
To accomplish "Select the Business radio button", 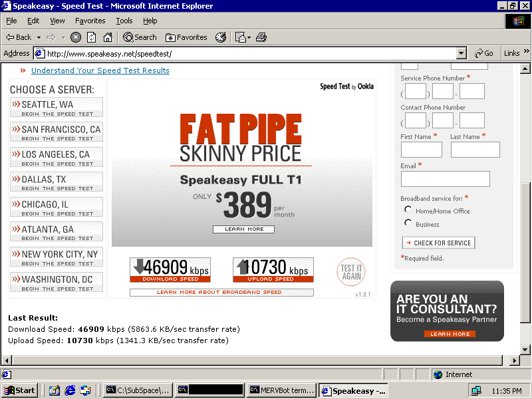I will 408,223.
